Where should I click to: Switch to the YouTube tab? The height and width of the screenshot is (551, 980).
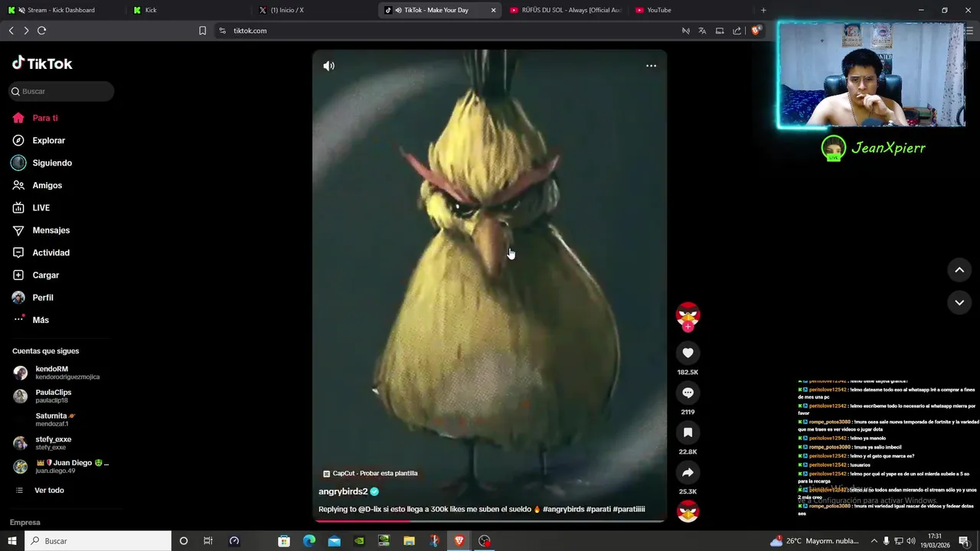pyautogui.click(x=691, y=10)
